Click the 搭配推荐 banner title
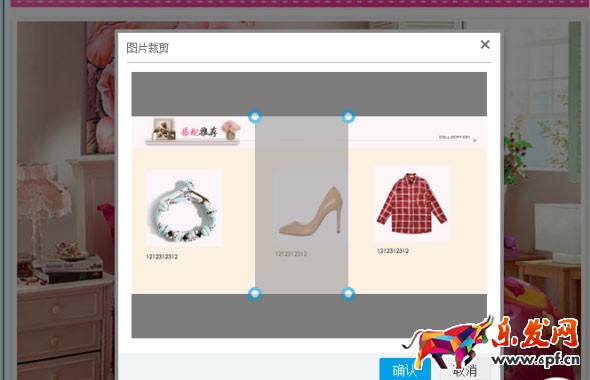590x380 pixels. 199,132
